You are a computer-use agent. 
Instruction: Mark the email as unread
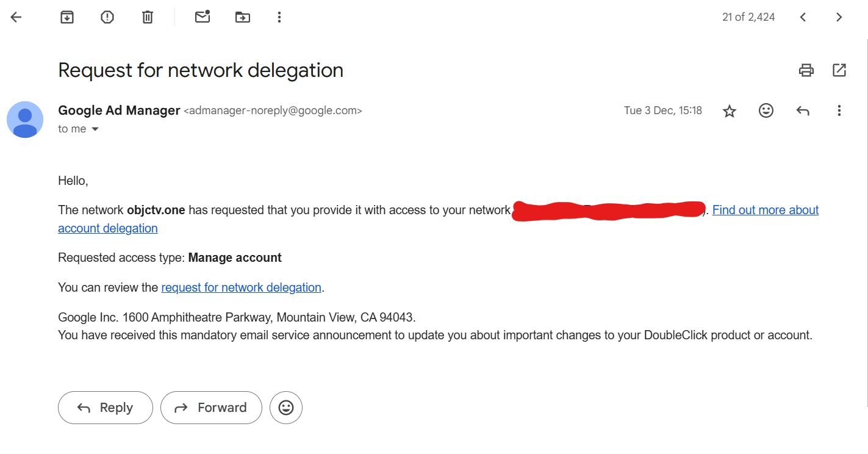pyautogui.click(x=202, y=17)
